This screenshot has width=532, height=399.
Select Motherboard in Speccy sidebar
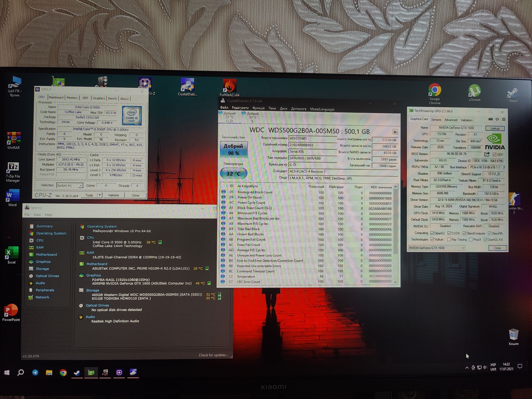pos(46,255)
